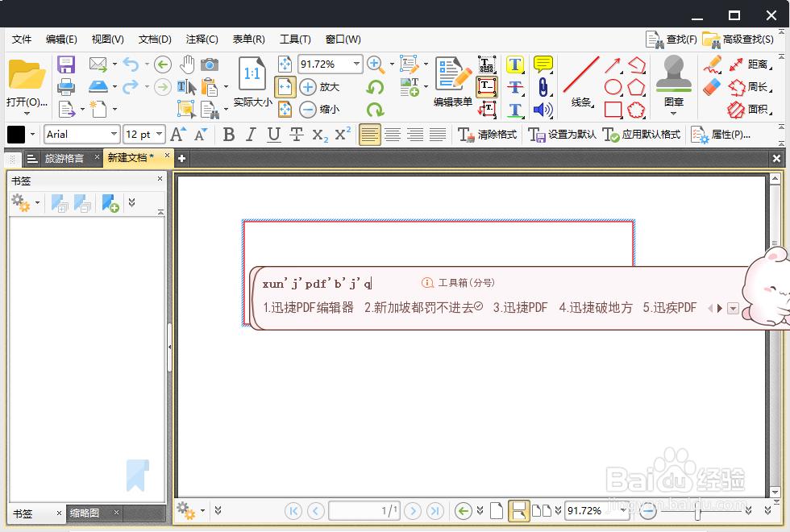
Task: Toggle strikethrough text formatting
Action: [x=297, y=135]
